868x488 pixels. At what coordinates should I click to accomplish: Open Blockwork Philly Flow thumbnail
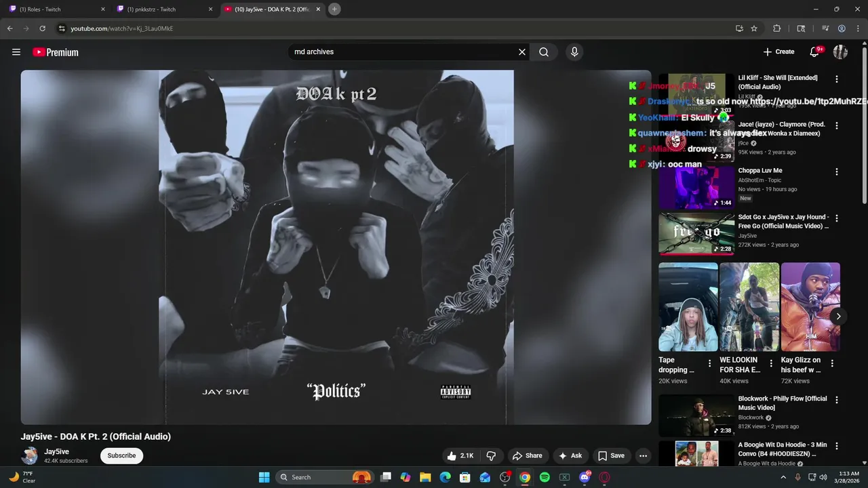click(x=696, y=415)
